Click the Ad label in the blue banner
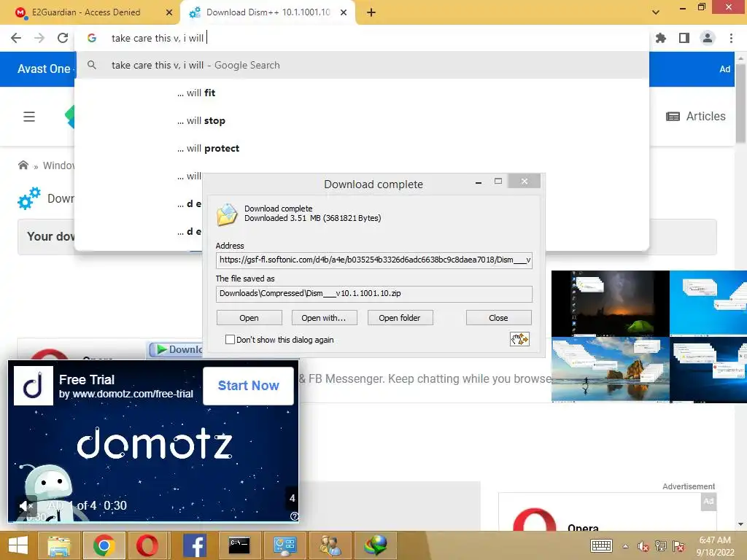The height and width of the screenshot is (560, 747). (x=724, y=69)
